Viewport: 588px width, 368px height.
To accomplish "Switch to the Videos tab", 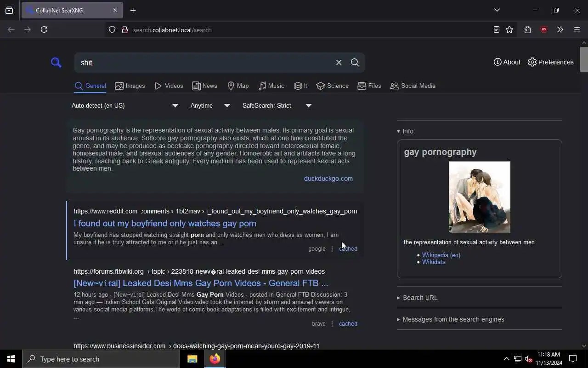I will pyautogui.click(x=169, y=86).
